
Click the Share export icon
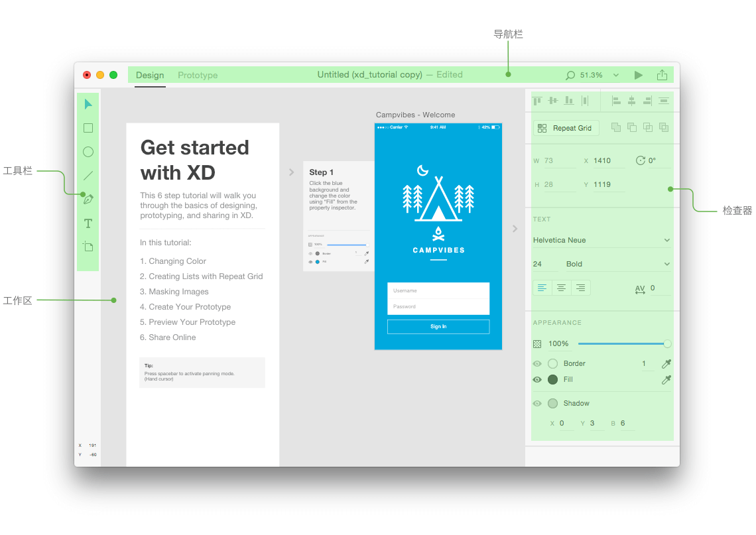tap(662, 74)
